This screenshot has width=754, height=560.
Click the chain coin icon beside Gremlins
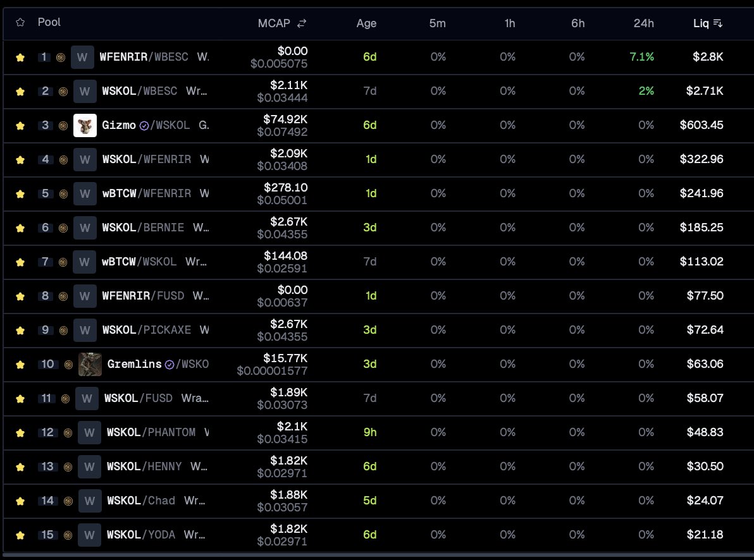(68, 364)
